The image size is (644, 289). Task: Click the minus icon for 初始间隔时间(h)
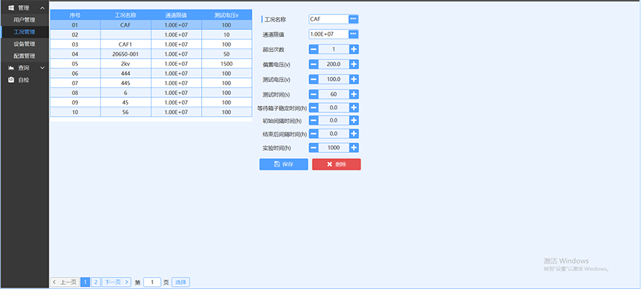313,120
